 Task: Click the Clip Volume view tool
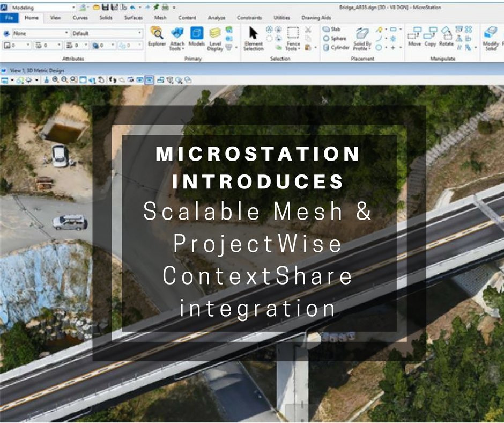pyautogui.click(x=170, y=80)
